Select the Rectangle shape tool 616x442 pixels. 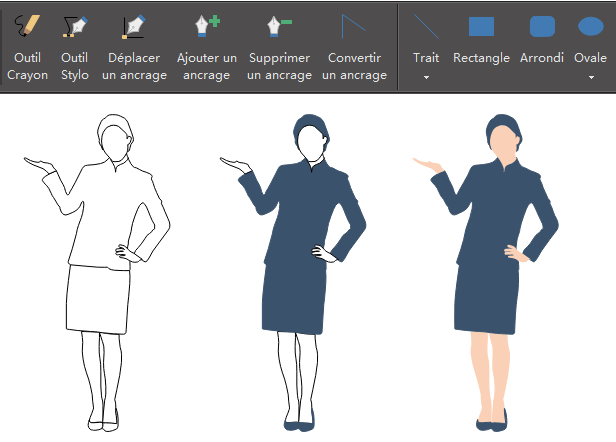pos(481,28)
